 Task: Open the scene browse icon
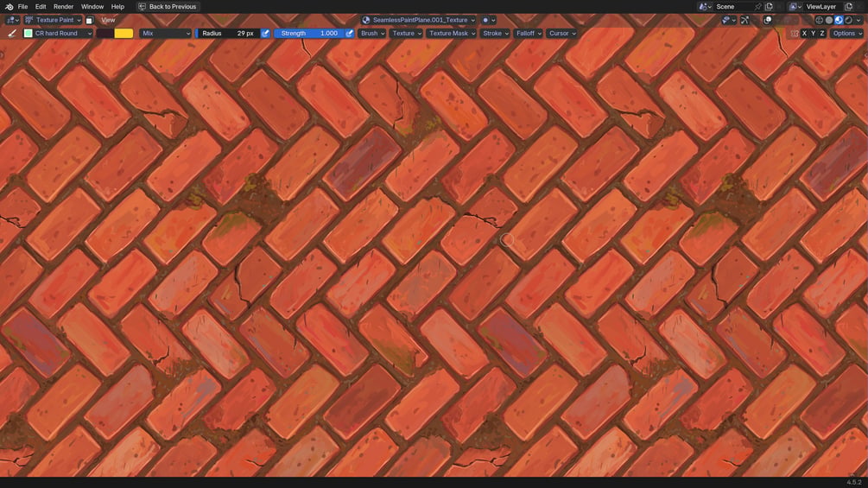point(706,7)
